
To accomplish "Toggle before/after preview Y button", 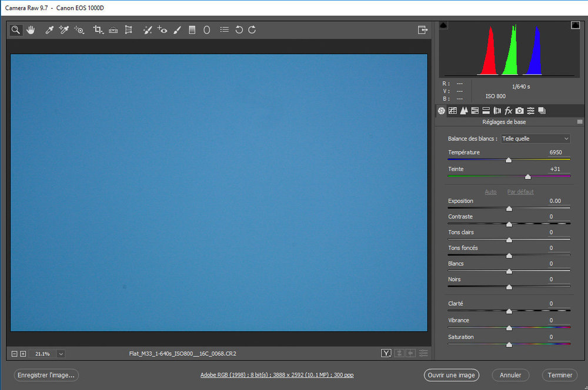I will (x=386, y=353).
